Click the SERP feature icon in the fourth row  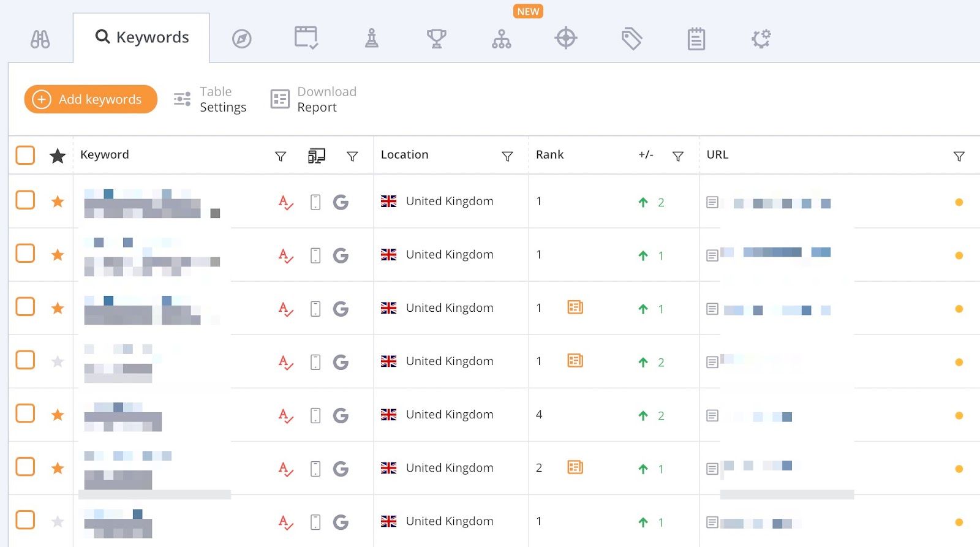tap(575, 360)
